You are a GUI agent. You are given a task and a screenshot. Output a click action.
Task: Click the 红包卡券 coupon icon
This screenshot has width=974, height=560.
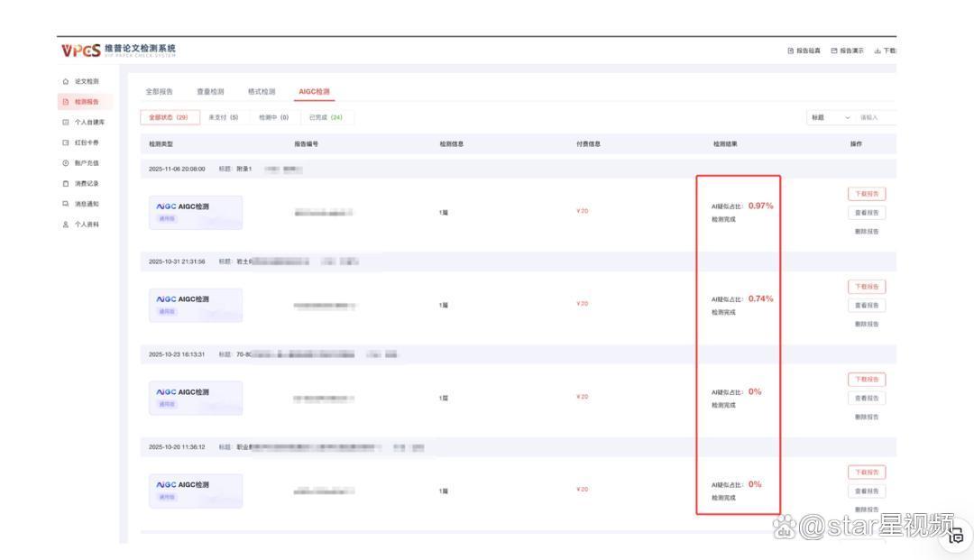coord(65,142)
